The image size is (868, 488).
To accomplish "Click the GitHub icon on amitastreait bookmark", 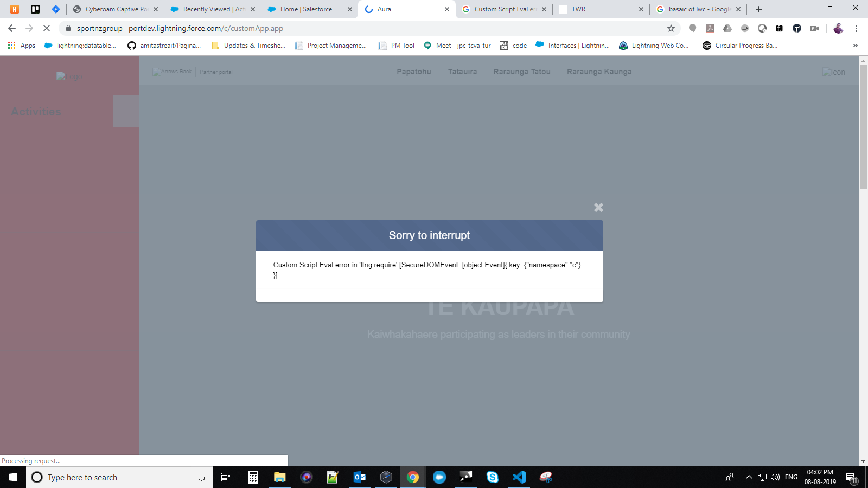I will pyautogui.click(x=132, y=46).
